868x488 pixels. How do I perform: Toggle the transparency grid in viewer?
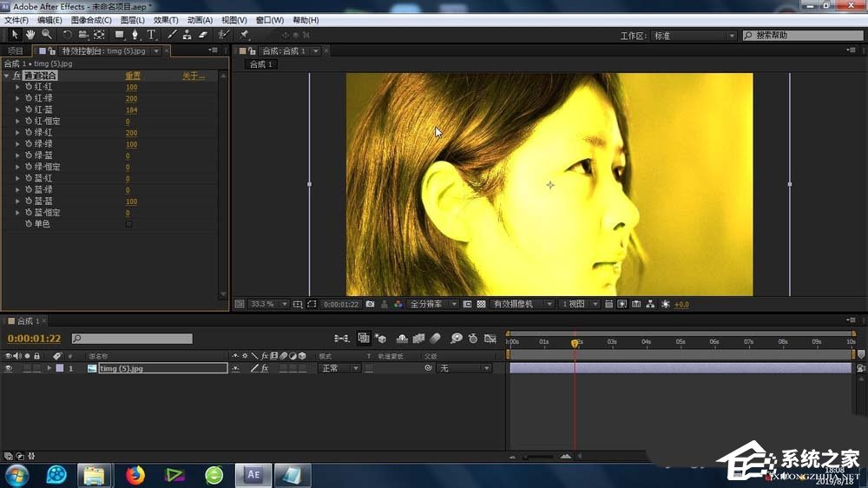(481, 305)
